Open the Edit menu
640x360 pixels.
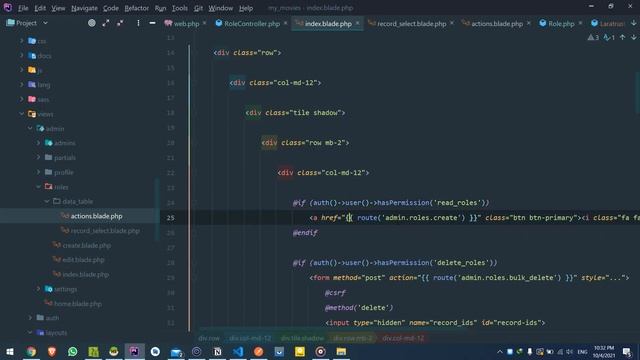(x=40, y=8)
